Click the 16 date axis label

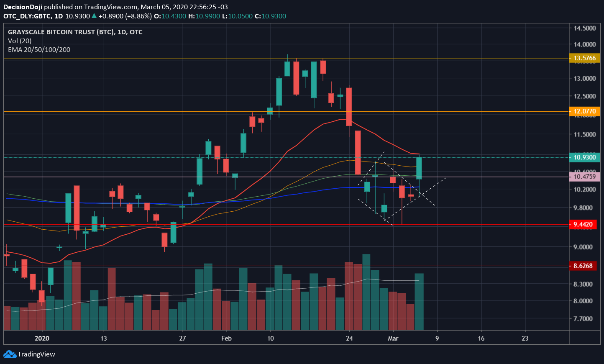[x=481, y=338]
